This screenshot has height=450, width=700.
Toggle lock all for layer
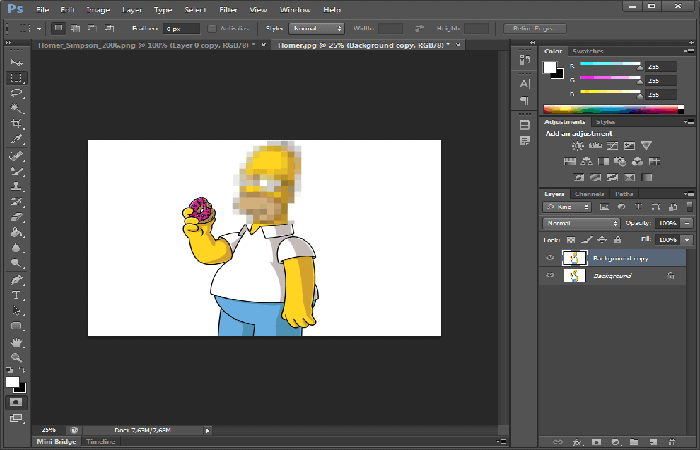coord(617,240)
